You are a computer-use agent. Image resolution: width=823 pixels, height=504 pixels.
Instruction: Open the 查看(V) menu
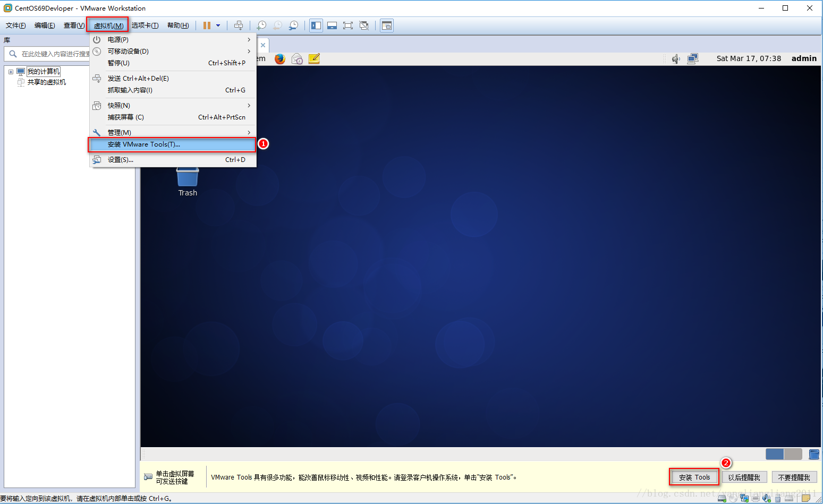pyautogui.click(x=74, y=25)
